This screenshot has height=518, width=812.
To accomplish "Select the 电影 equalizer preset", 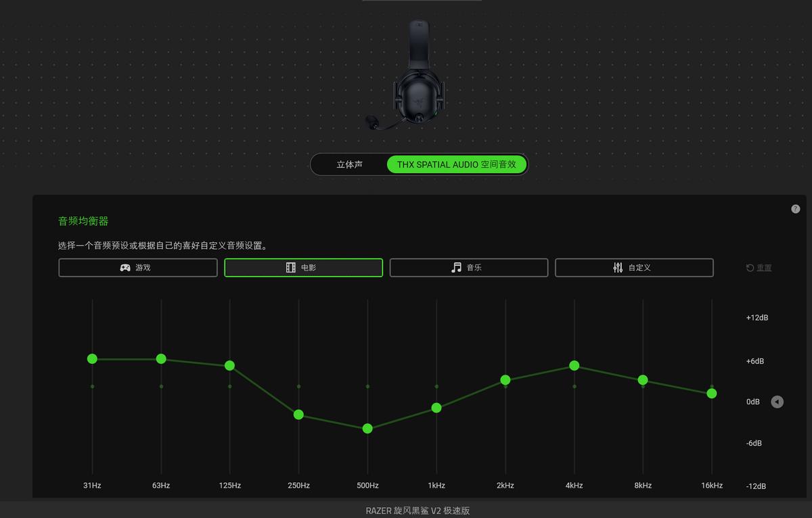I will (303, 267).
